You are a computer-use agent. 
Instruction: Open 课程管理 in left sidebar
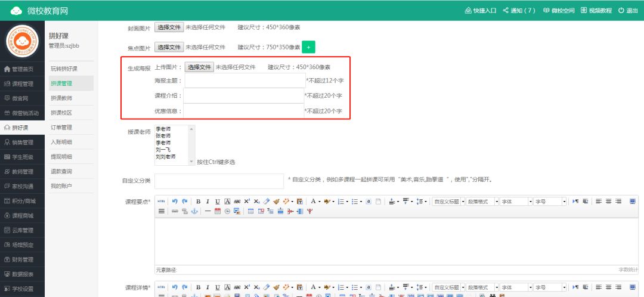(x=22, y=84)
